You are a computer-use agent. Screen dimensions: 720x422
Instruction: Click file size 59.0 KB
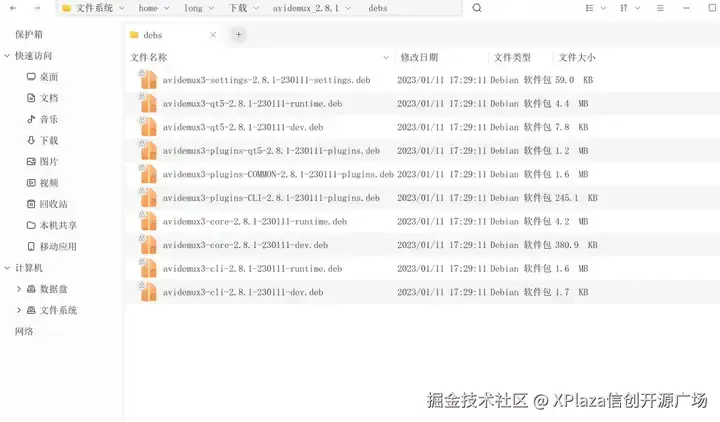pyautogui.click(x=574, y=80)
